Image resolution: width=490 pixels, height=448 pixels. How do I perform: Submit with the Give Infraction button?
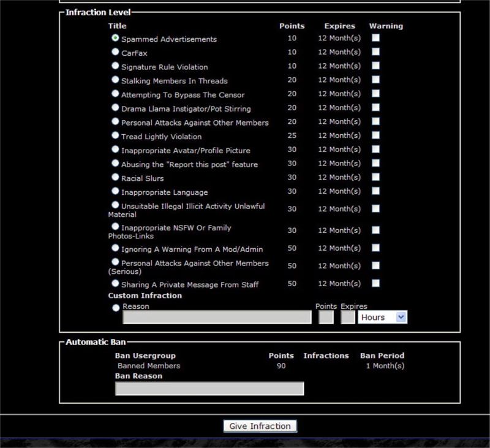coord(260,426)
